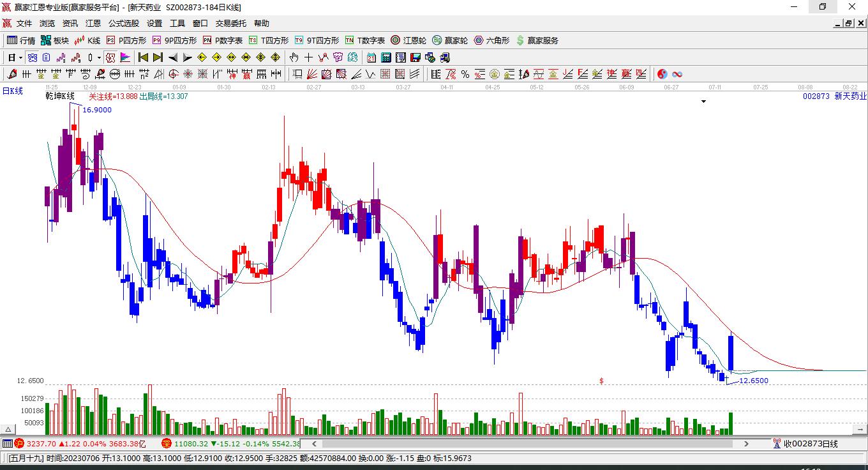Open the 文件 menu
This screenshot has width=868, height=470.
24,24
